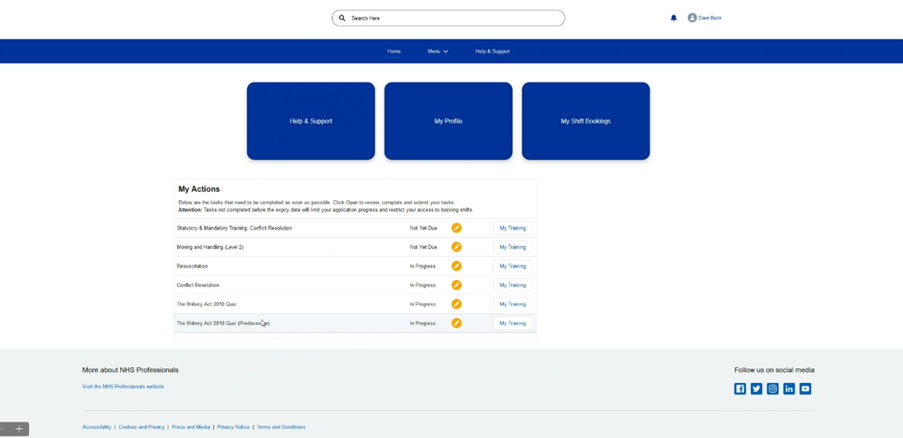Image resolution: width=903 pixels, height=438 pixels.
Task: Open the Twitter social media icon
Action: click(756, 389)
